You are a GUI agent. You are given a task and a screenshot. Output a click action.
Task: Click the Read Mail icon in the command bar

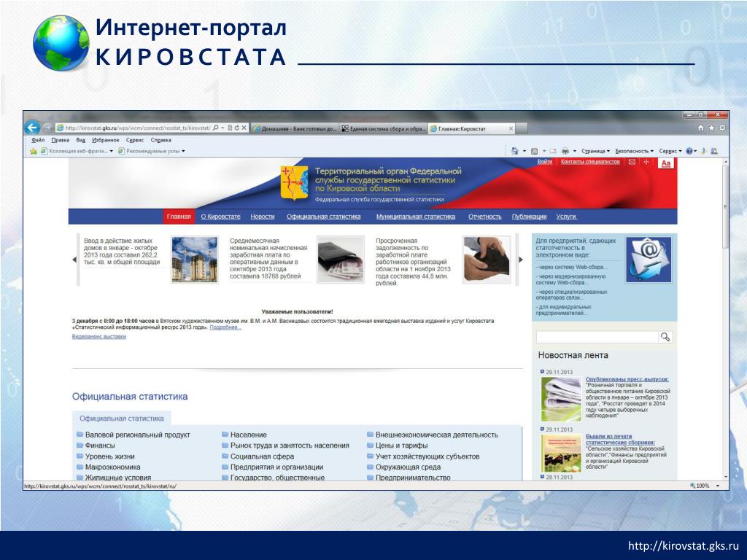pos(553,151)
